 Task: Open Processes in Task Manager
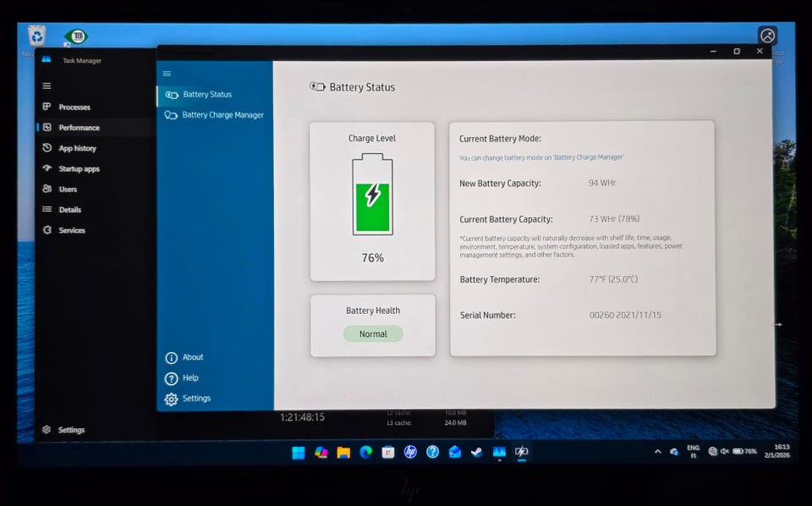coord(96,107)
